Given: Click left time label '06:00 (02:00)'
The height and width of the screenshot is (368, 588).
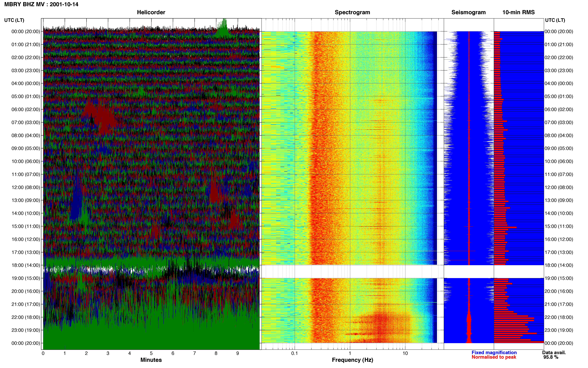Looking at the screenshot, I should pyautogui.click(x=26, y=109).
